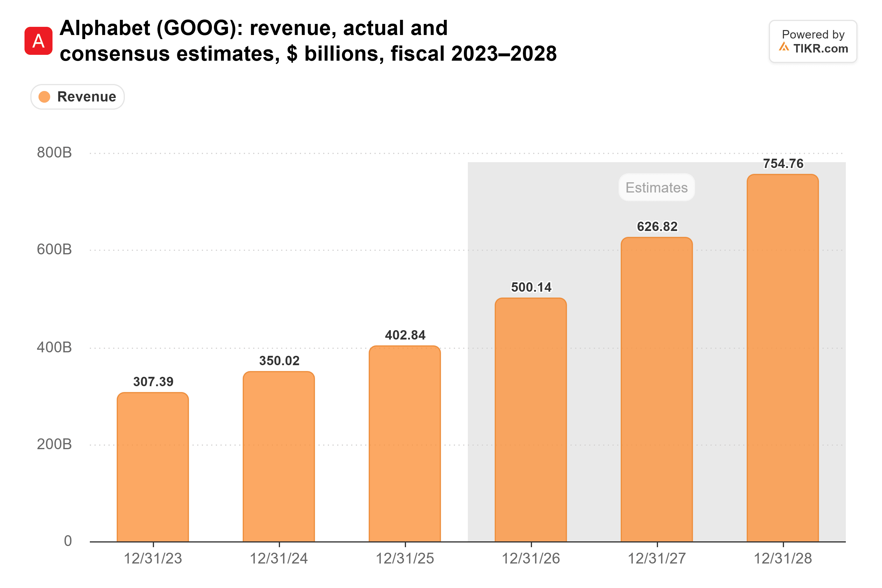
Task: Click the red Alphabet 'A' logo icon
Action: [38, 41]
